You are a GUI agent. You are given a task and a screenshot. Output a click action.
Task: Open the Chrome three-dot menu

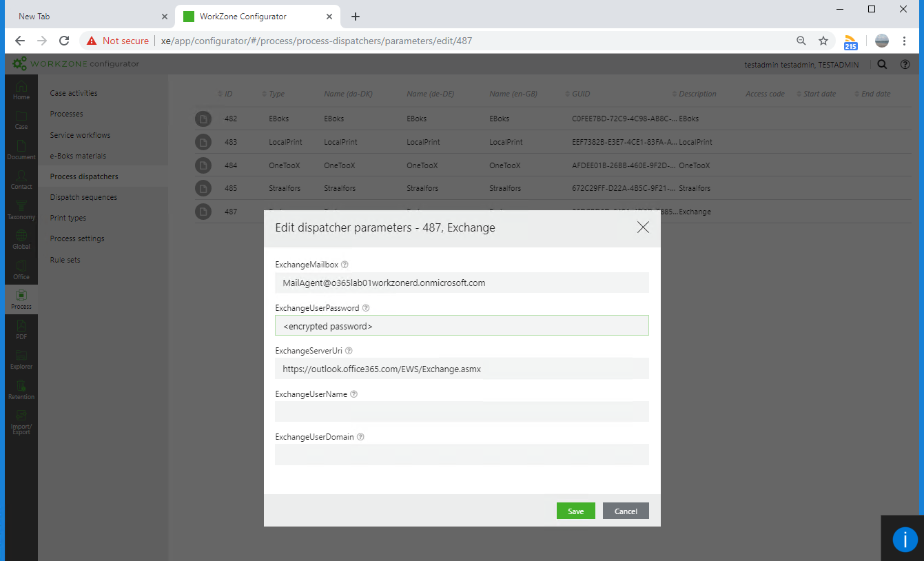(905, 41)
